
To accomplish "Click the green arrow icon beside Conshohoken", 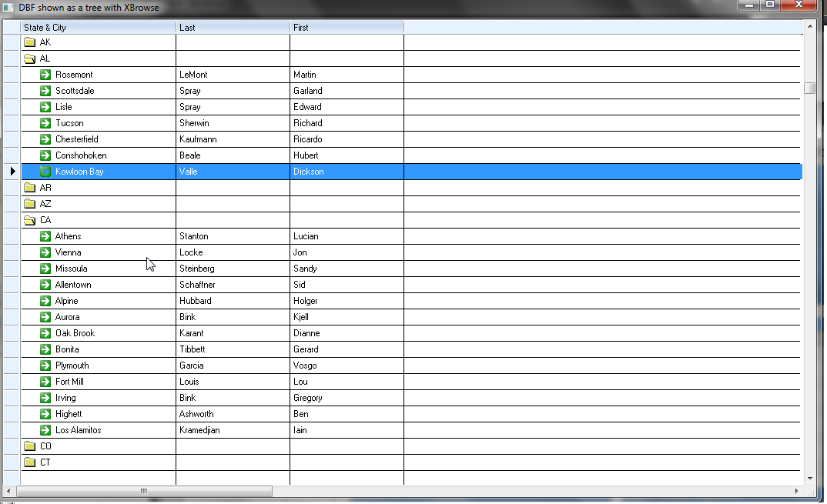I will click(45, 155).
